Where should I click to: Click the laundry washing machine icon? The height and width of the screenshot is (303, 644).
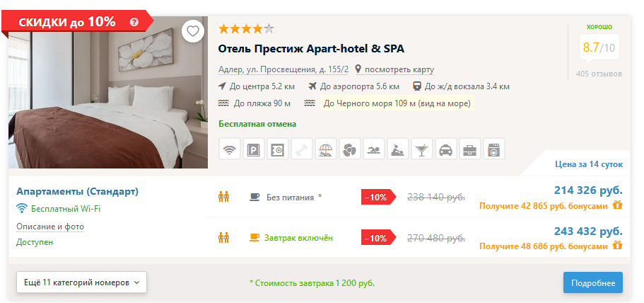coord(493,149)
